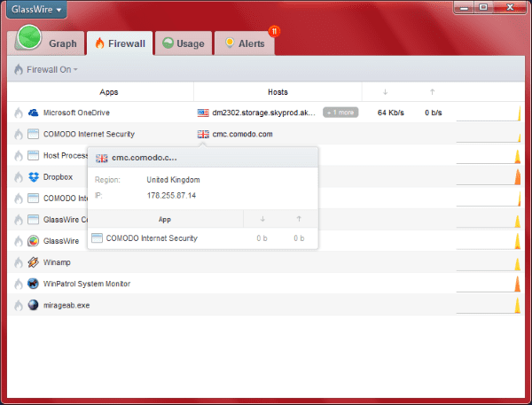Click the Winamp app icon
This screenshot has height=405, width=532.
pyautogui.click(x=34, y=262)
